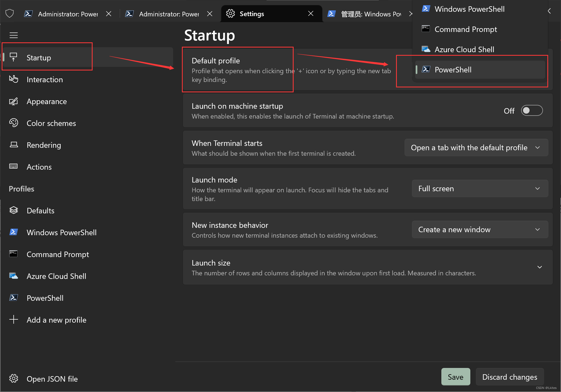The image size is (561, 392).
Task: Open the JSON file gear icon
Action: tap(13, 379)
